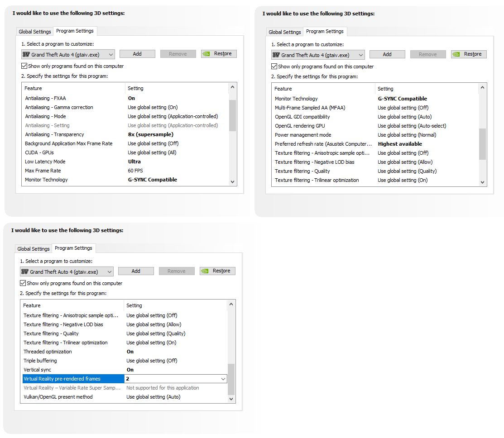The image size is (504, 438).
Task: Toggle 'Show only programs' checkbox in top-right panel
Action: coord(274,67)
